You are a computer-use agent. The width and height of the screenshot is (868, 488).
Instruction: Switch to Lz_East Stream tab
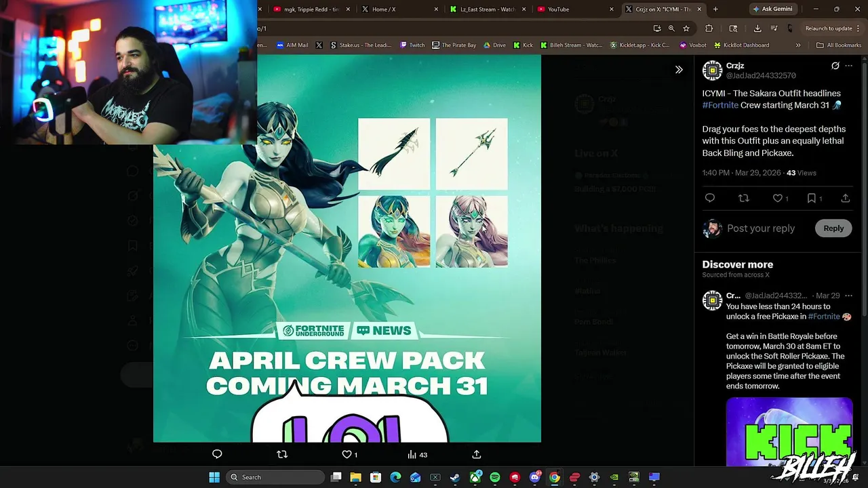pos(488,9)
